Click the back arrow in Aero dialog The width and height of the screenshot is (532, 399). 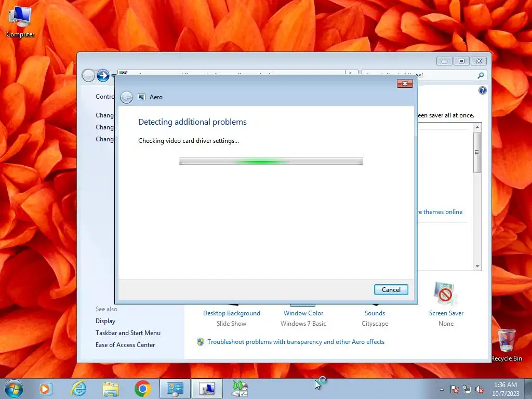(127, 97)
